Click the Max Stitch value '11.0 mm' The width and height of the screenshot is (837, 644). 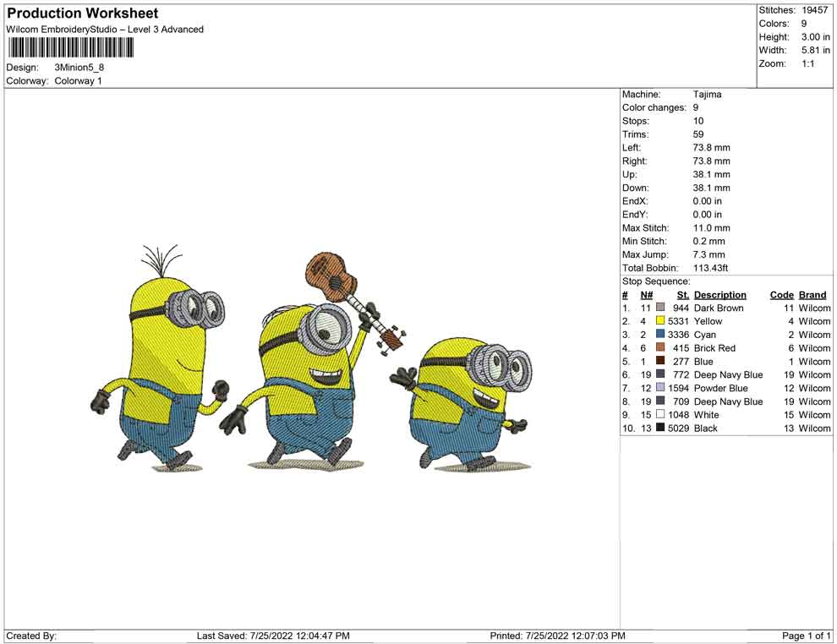click(x=712, y=227)
